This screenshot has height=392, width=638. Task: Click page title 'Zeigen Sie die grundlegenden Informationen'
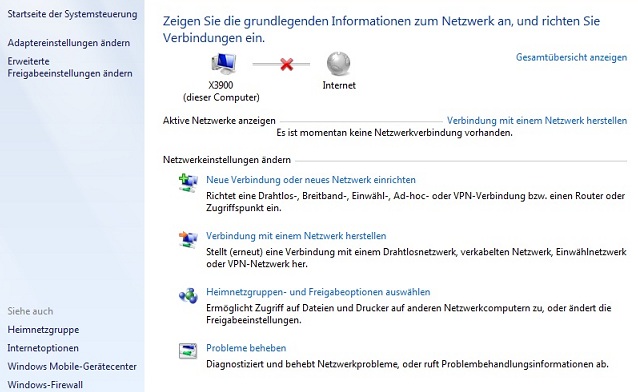pyautogui.click(x=381, y=29)
